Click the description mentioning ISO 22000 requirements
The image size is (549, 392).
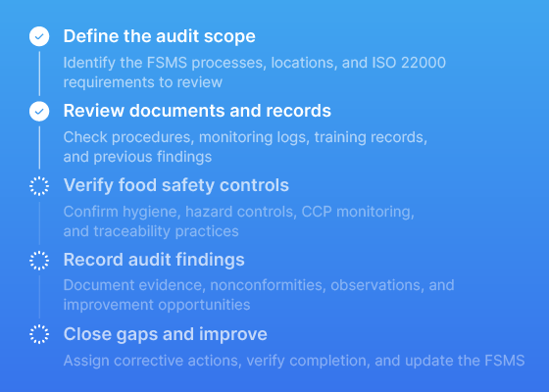255,73
